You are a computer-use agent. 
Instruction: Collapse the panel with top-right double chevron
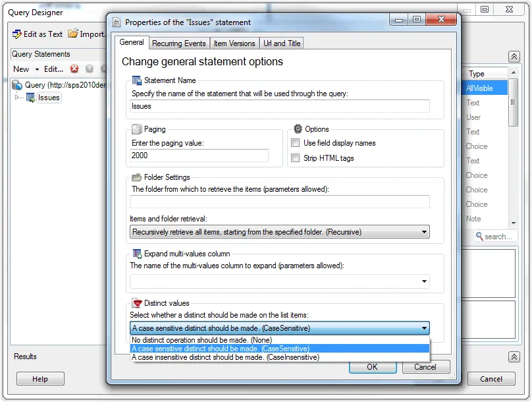[514, 57]
